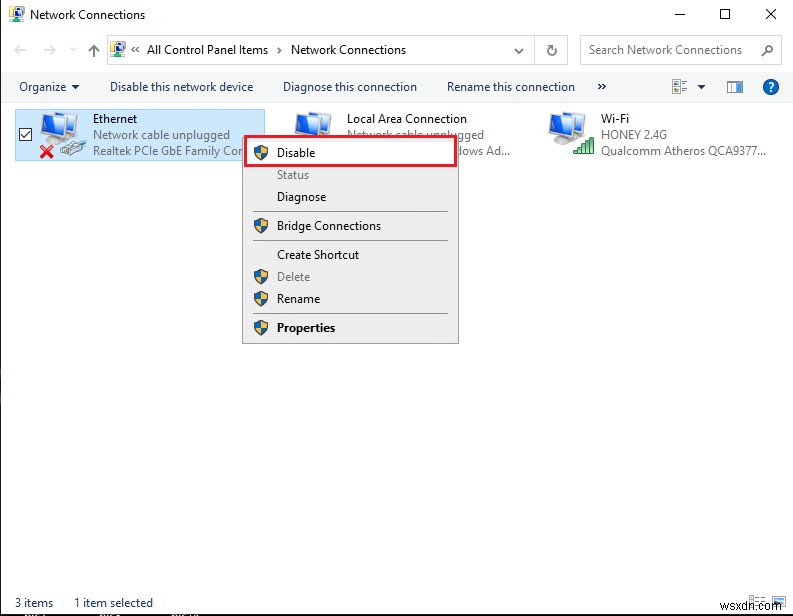Click the Search Network Connections field

(681, 50)
